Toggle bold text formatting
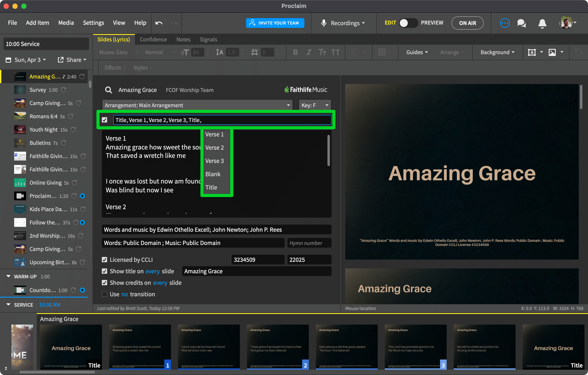Screen dimensions: 588x375 pos(295,52)
